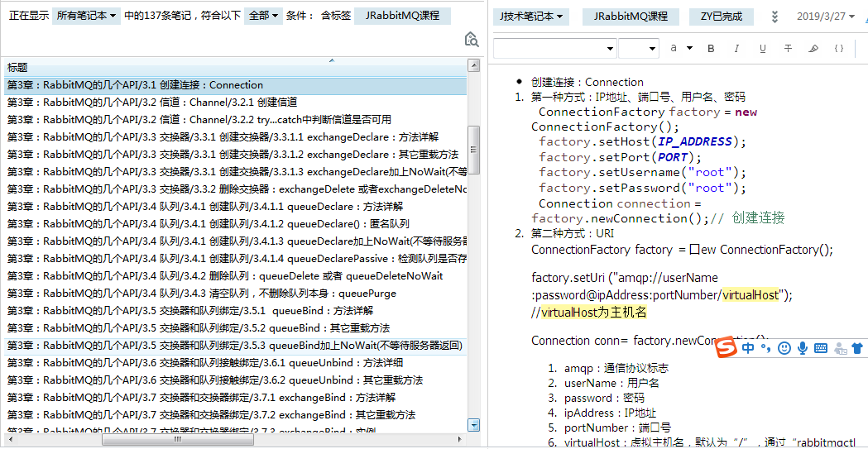Toggle italic formatting
Screen dimensions: 868x449
tap(736, 48)
